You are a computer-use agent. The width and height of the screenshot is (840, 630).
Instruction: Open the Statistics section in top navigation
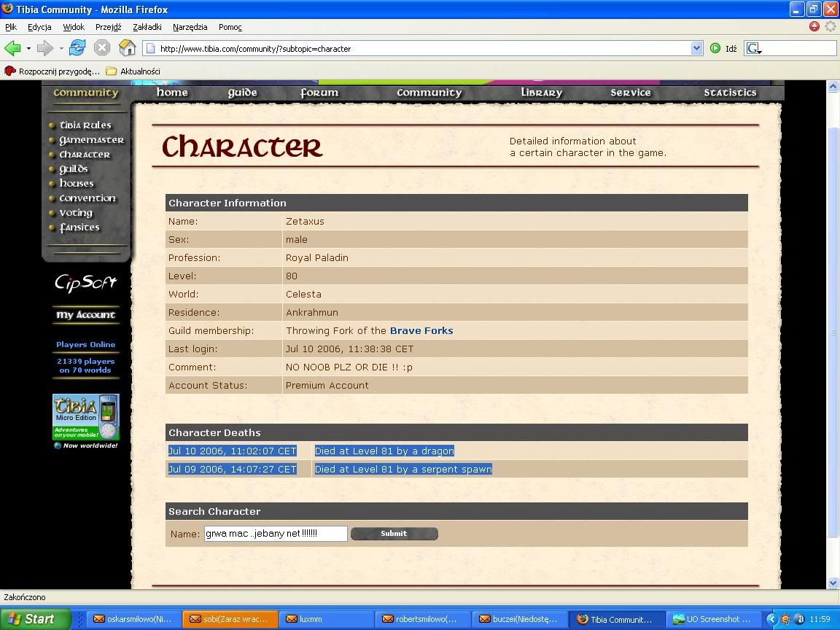tap(730, 93)
